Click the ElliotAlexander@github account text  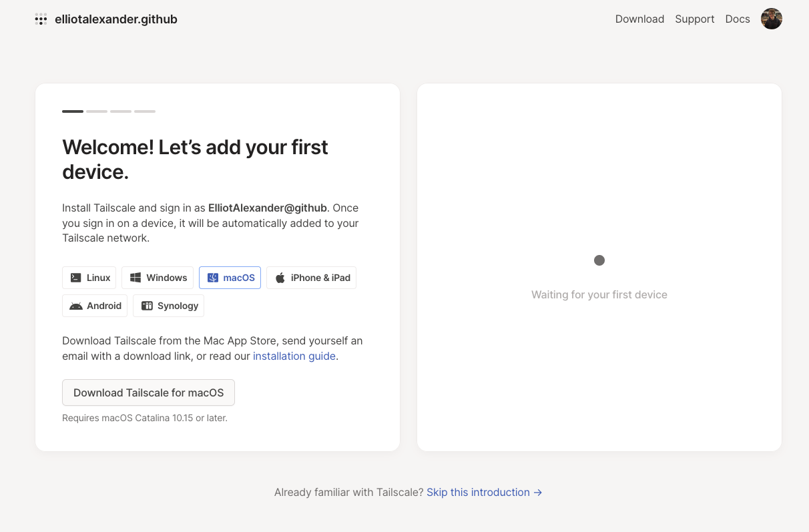pos(268,208)
